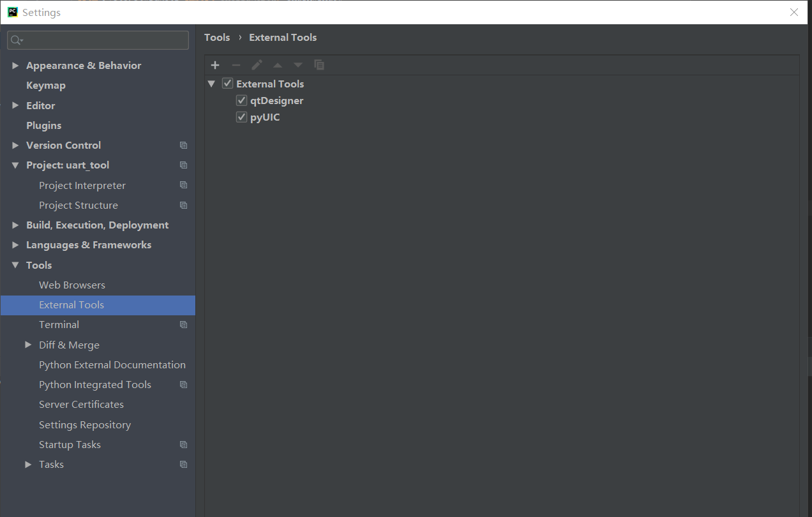812x517 pixels.
Task: Copy selected tool with copy icon
Action: point(319,65)
